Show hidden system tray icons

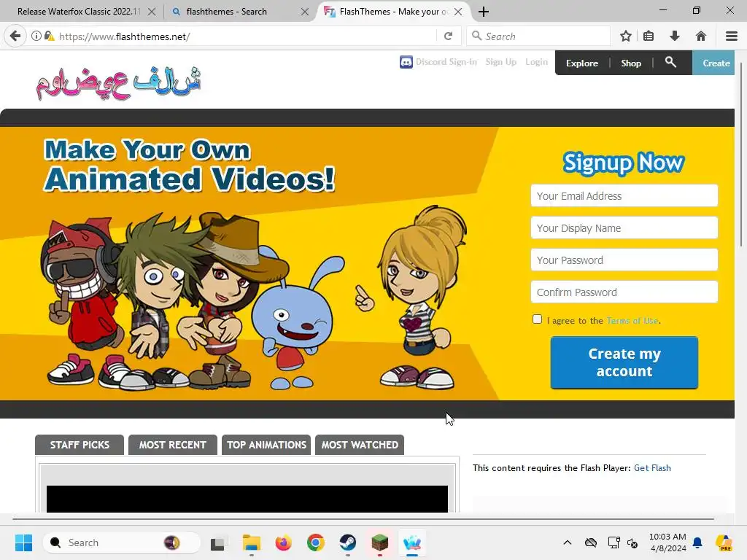(x=567, y=542)
